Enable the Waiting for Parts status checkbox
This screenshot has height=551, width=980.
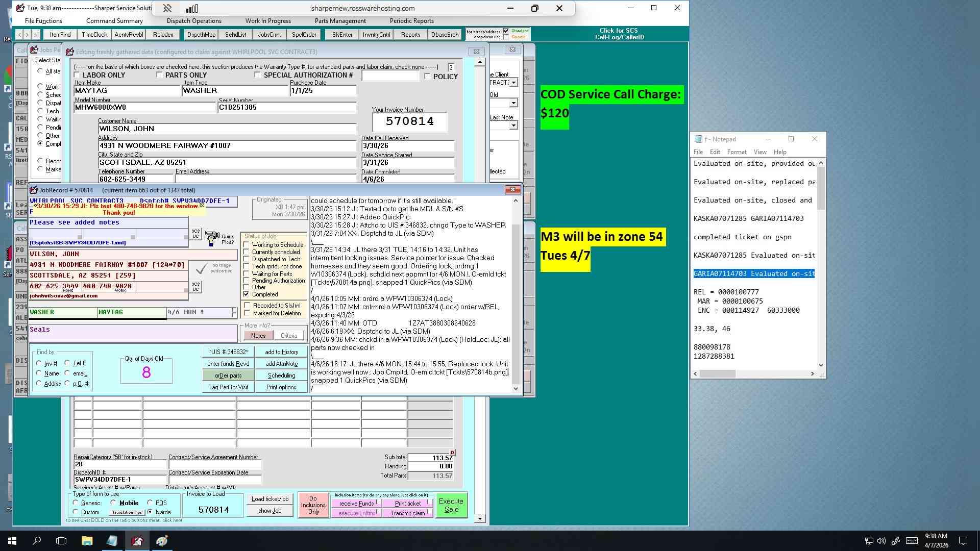coord(247,274)
